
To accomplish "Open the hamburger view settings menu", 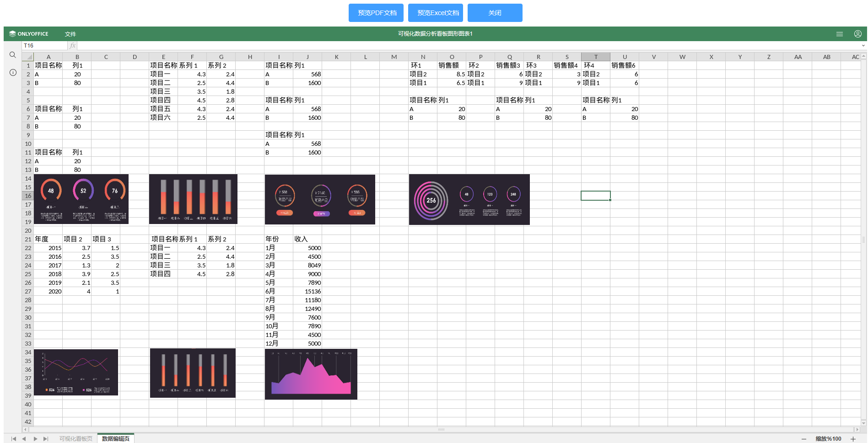I will coord(840,34).
